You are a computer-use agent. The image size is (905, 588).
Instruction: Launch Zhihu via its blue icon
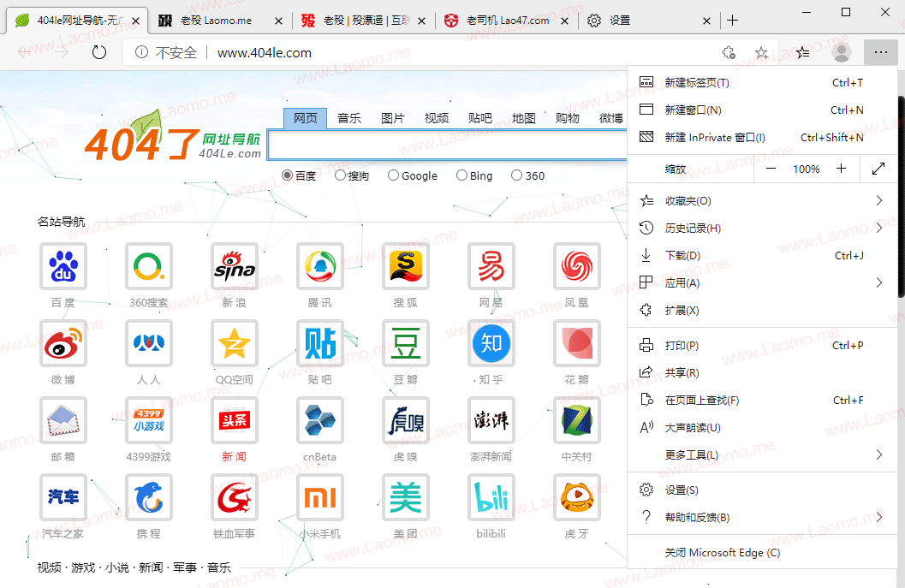491,343
